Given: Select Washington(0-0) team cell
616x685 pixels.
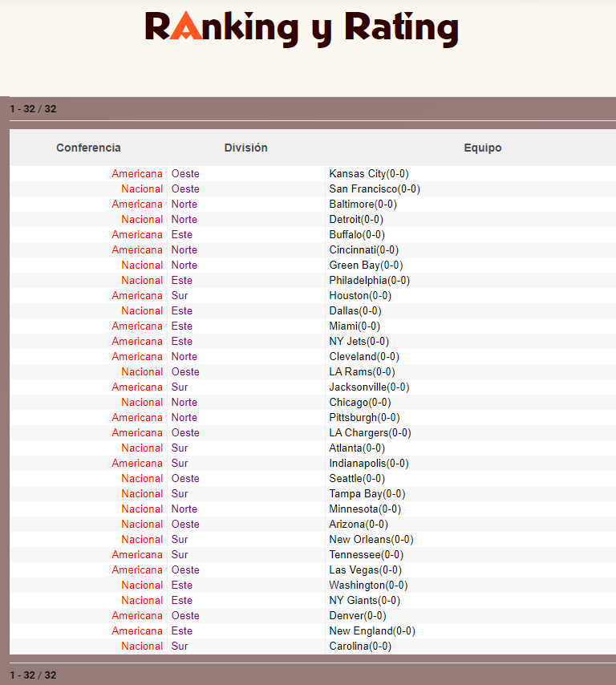Looking at the screenshot, I should coord(368,585).
